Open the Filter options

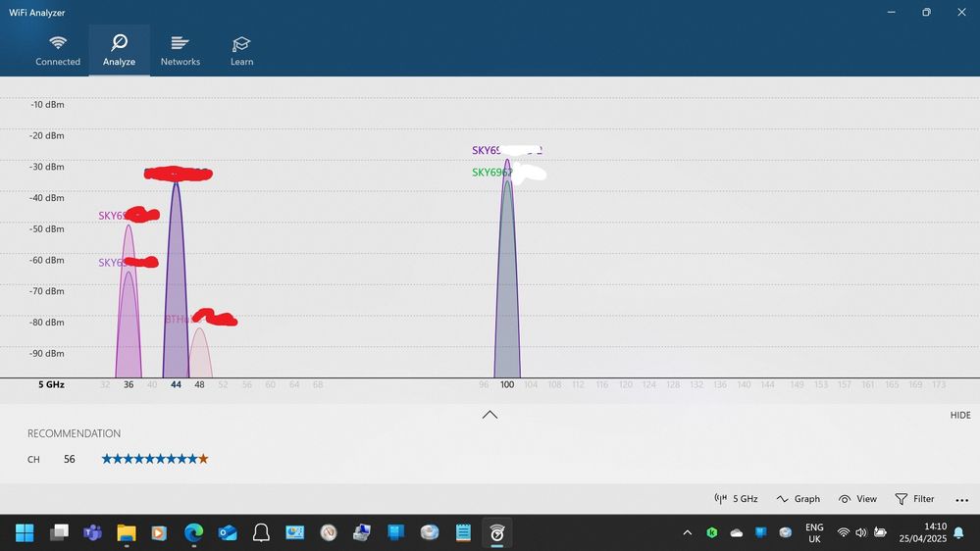[x=914, y=498]
